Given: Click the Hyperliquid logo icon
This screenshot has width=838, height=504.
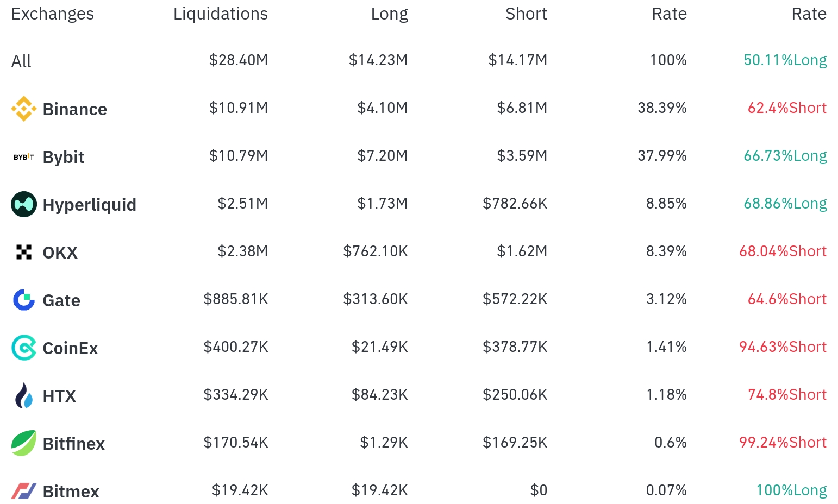Looking at the screenshot, I should pyautogui.click(x=24, y=205).
